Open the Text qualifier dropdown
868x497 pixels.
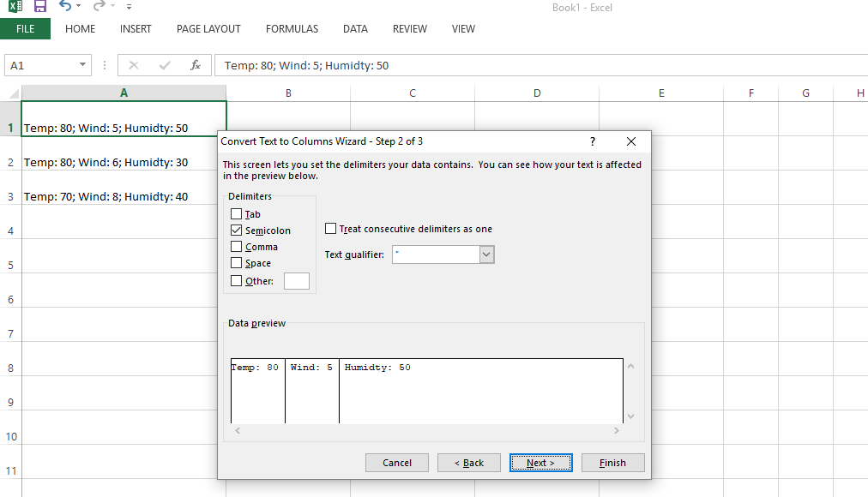point(486,254)
